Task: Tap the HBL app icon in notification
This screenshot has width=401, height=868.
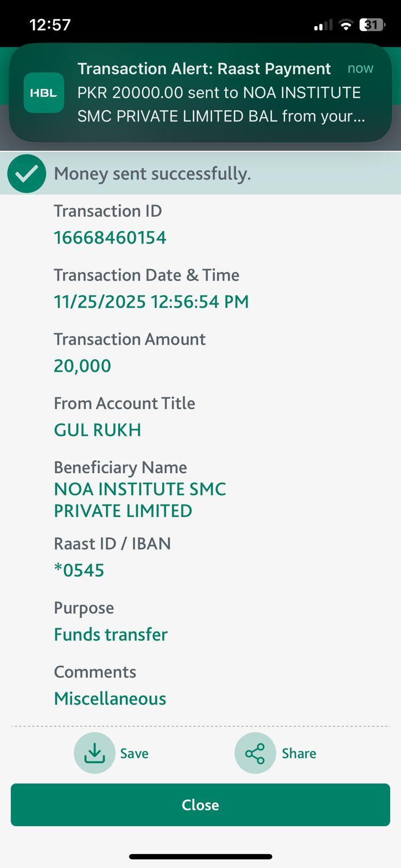Action: (x=44, y=93)
